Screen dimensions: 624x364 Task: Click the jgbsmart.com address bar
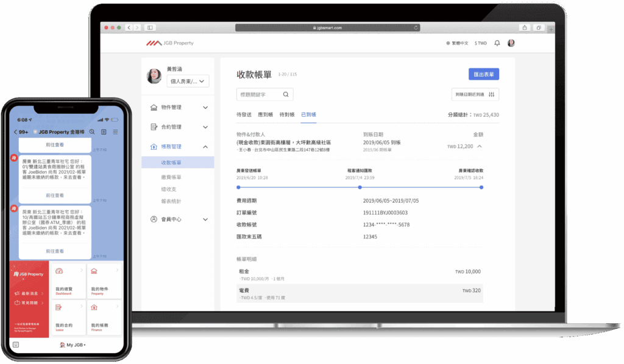(x=327, y=27)
